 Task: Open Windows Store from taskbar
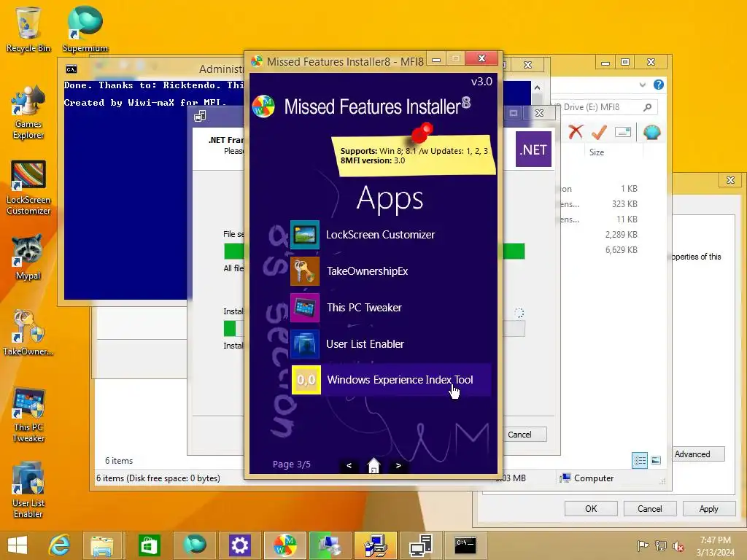[x=149, y=545]
